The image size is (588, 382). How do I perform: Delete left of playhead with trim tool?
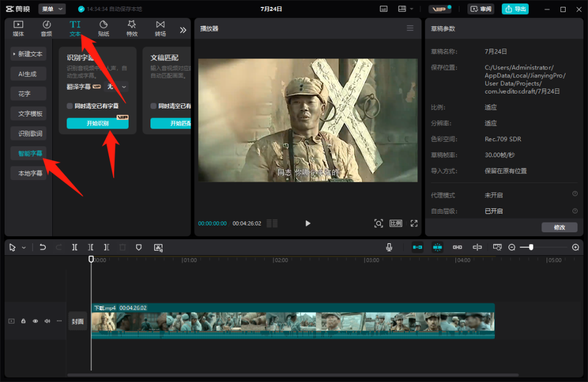click(90, 247)
